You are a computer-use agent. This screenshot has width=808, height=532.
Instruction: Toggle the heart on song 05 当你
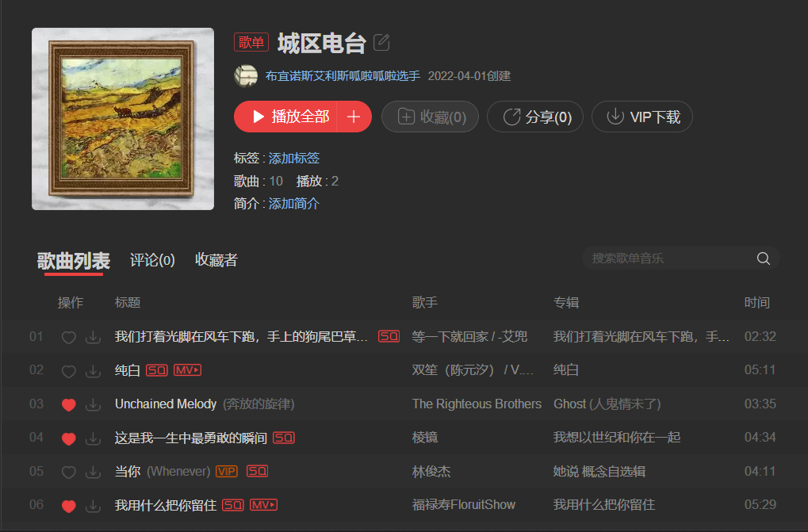point(68,473)
